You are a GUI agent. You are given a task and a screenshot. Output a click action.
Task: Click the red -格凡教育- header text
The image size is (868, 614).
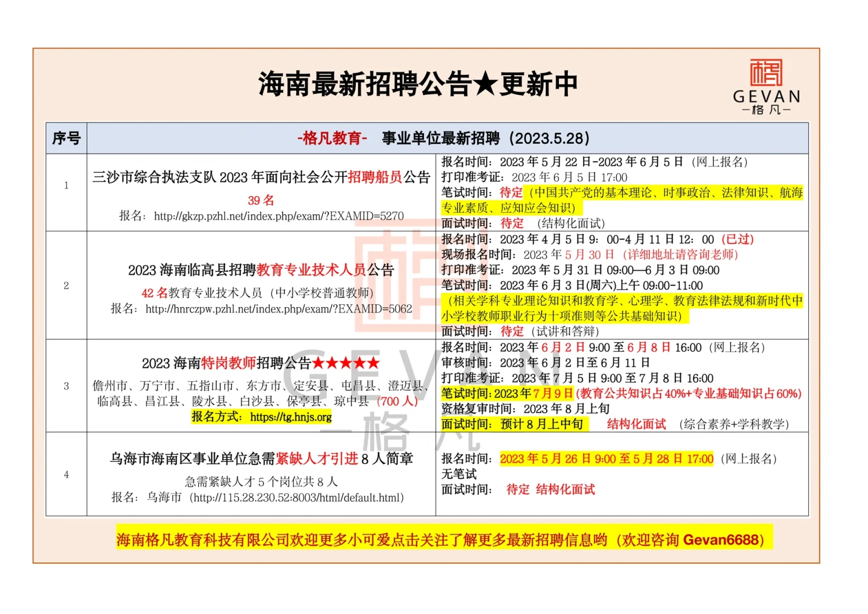pyautogui.click(x=332, y=138)
